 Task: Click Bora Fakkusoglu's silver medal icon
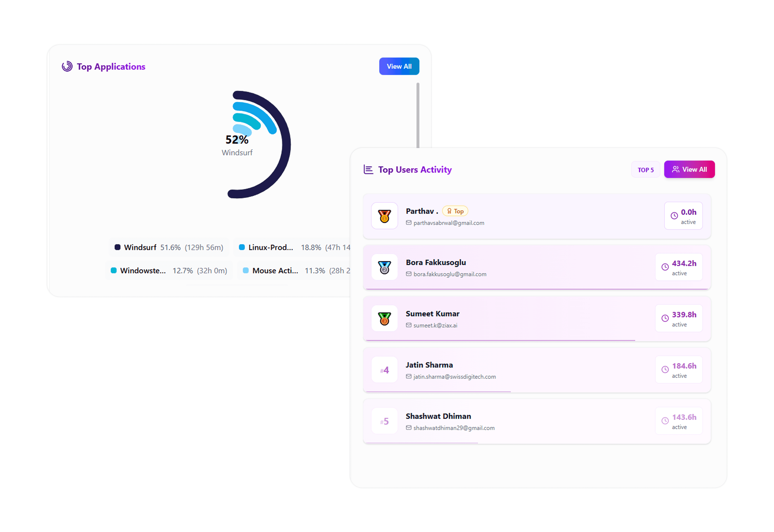(x=384, y=267)
